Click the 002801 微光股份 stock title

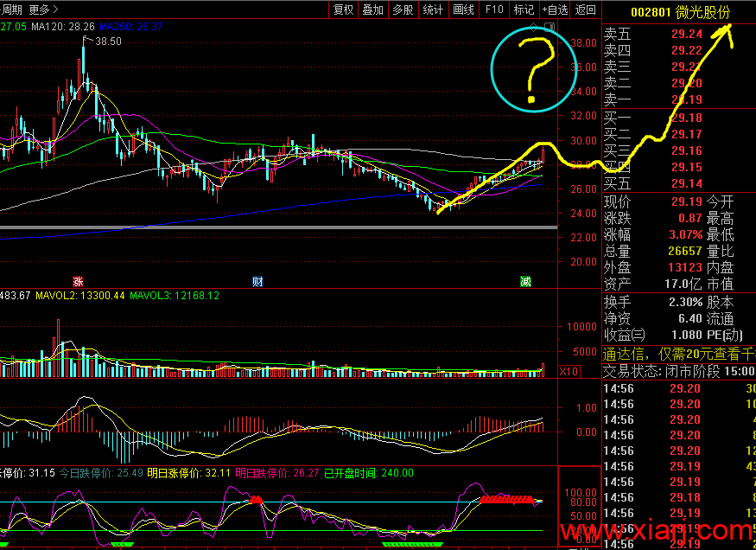point(680,12)
